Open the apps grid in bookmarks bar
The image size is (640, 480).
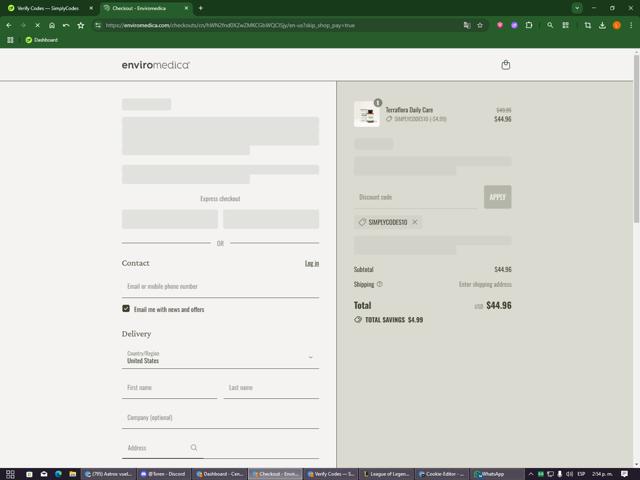10,40
